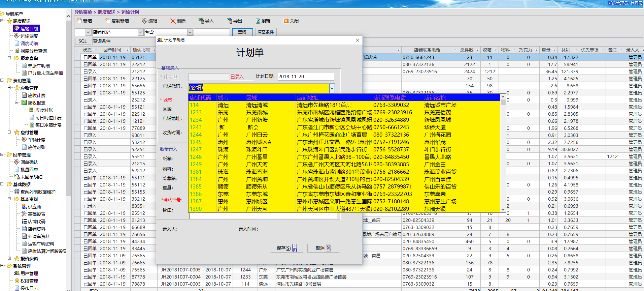Viewport: 644px width, 291px height.
Task: Click the 新增 (Add) toolbar icon
Action: tap(79, 21)
